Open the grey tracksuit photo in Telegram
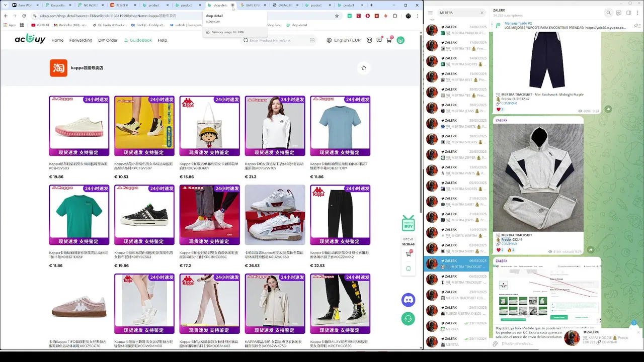The height and width of the screenshot is (362, 644). point(538,177)
